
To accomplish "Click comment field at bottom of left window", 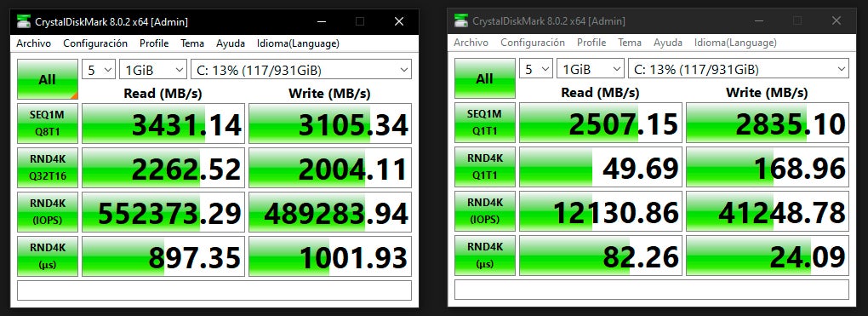I will tap(214, 290).
